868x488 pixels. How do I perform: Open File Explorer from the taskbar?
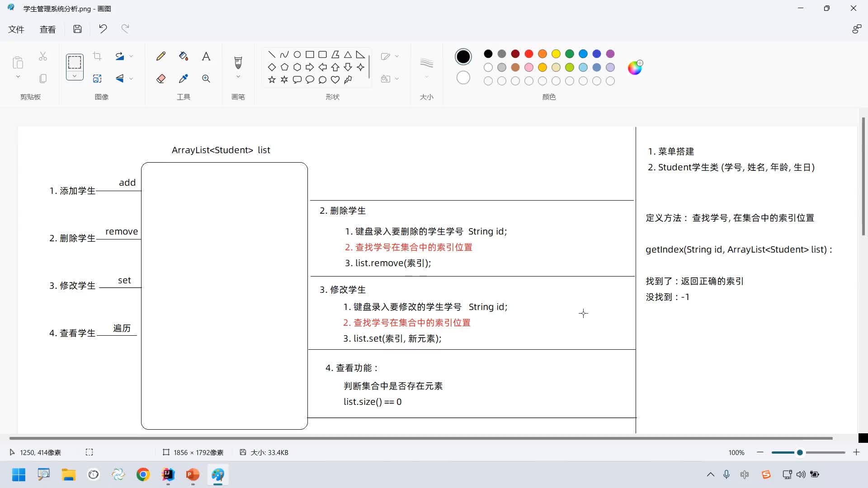click(x=69, y=474)
